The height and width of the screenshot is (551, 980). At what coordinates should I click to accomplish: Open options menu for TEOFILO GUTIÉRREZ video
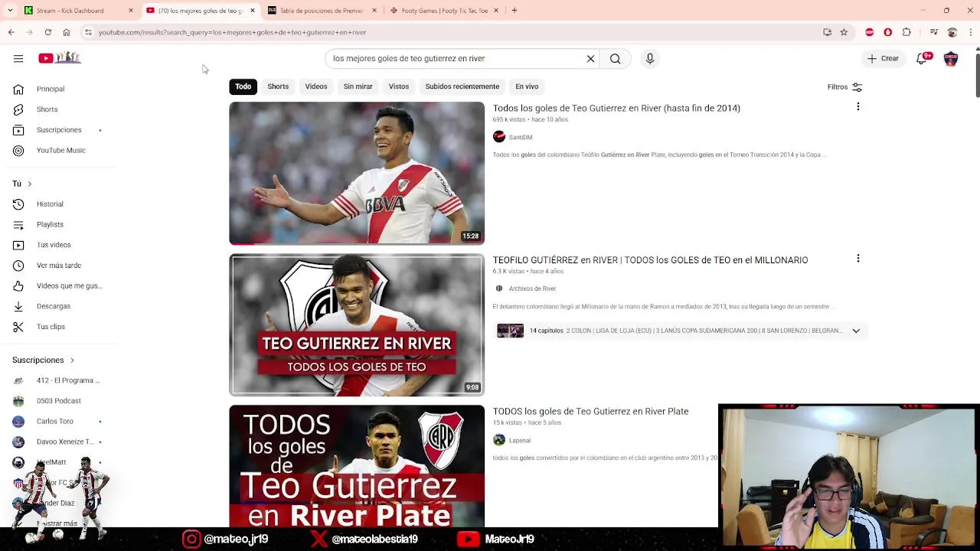[857, 259]
